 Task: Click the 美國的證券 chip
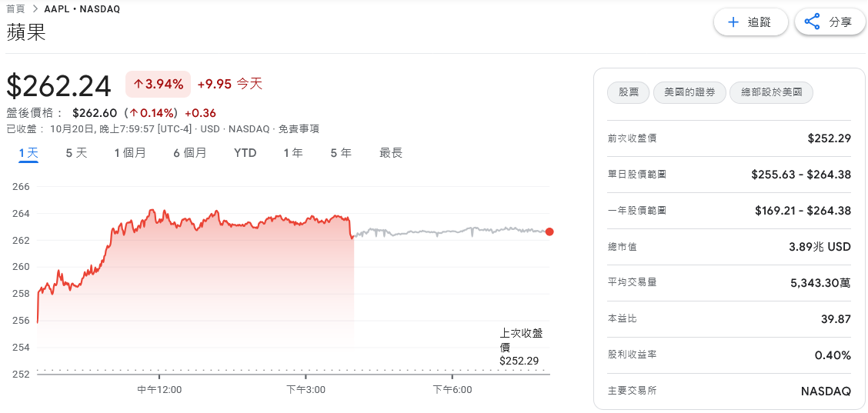pyautogui.click(x=689, y=93)
